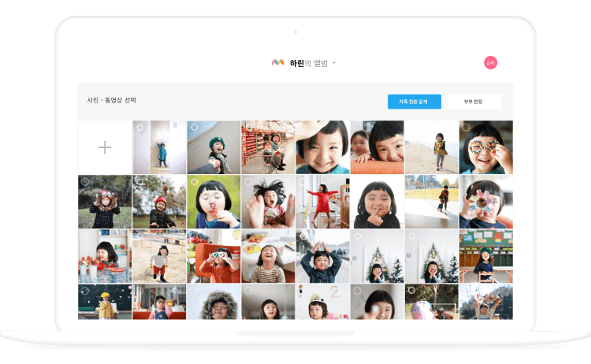This screenshot has height=364, width=591.
Task: Tick the selection circle on the green hat photo
Action: (x=194, y=128)
